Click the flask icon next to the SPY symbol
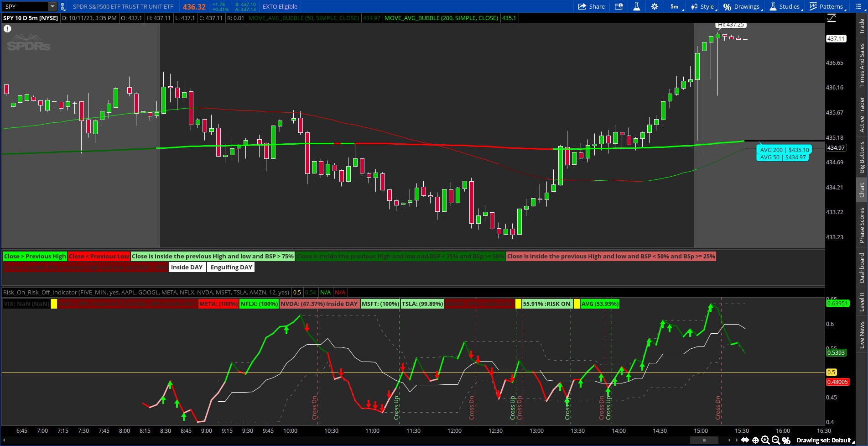Image resolution: width=868 pixels, height=446 pixels. coord(62,6)
